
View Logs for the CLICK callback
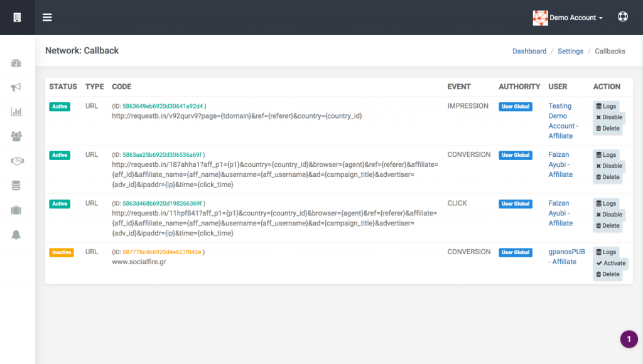606,203
